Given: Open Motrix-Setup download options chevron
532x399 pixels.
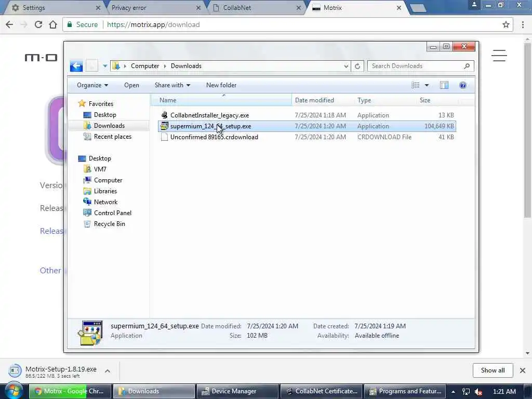Looking at the screenshot, I should pos(107,371).
